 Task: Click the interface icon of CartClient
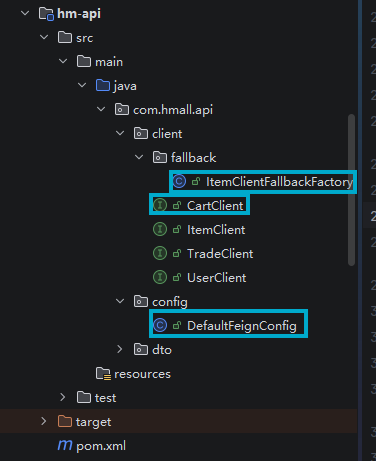[160, 205]
